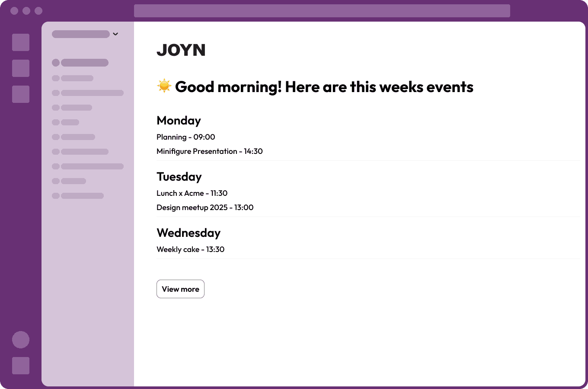
Task: Click the Weekly cake - 13:30 entry
Action: tap(190, 249)
